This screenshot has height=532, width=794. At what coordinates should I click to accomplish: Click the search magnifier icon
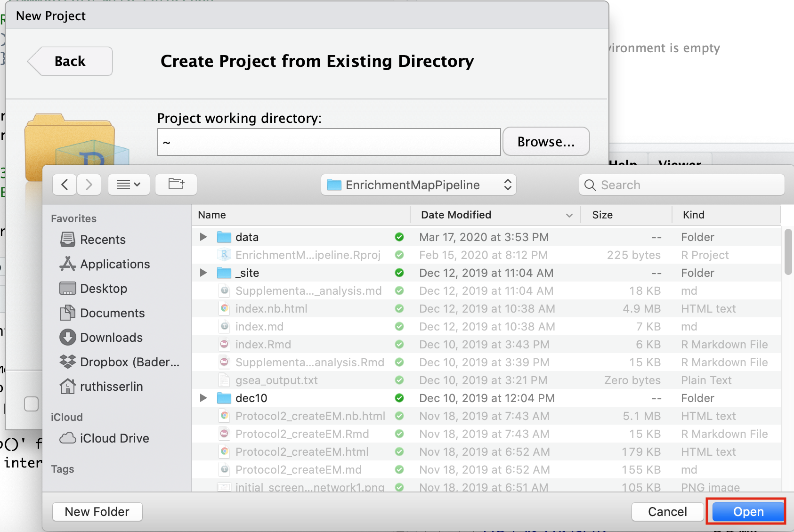point(590,185)
